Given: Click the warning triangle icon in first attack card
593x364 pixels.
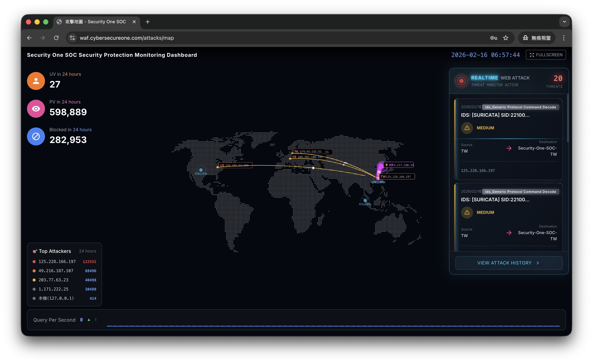Looking at the screenshot, I should point(467,128).
